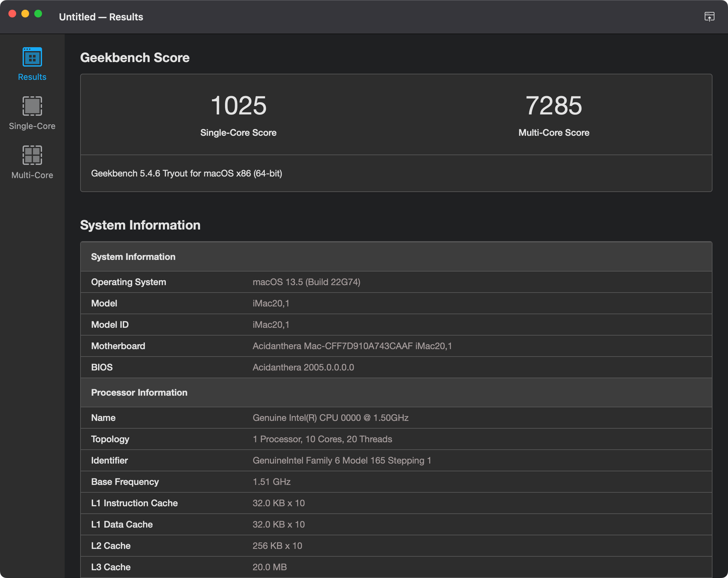728x578 pixels.
Task: Open the Results sidebar icon
Action: click(x=32, y=57)
